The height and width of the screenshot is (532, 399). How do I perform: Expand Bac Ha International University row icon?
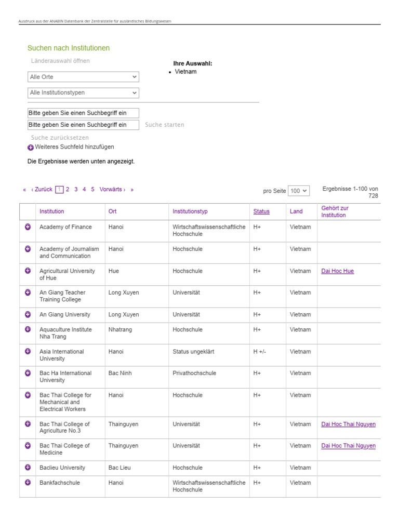pos(28,373)
